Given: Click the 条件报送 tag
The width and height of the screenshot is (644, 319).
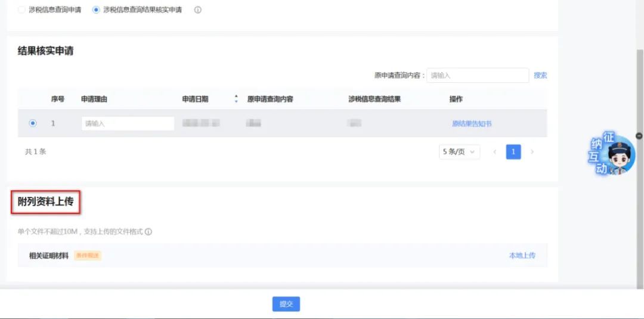Looking at the screenshot, I should [x=88, y=255].
